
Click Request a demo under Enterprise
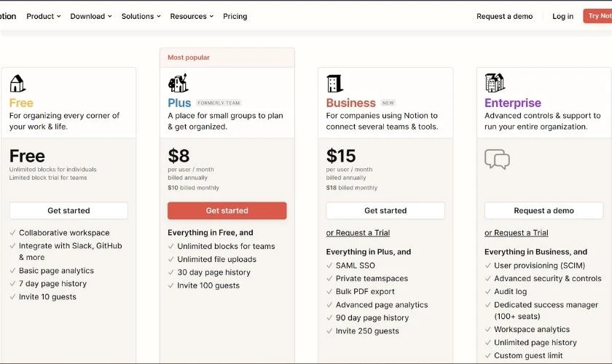point(544,210)
